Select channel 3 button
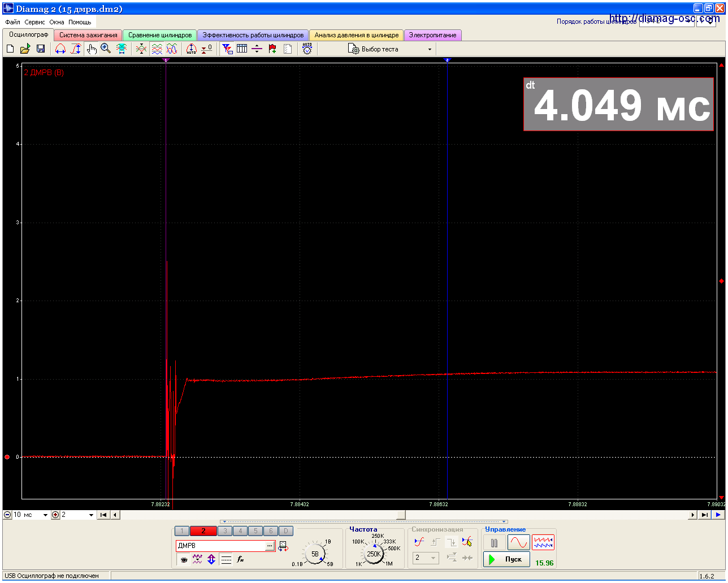This screenshot has height=583, width=728. [x=225, y=531]
